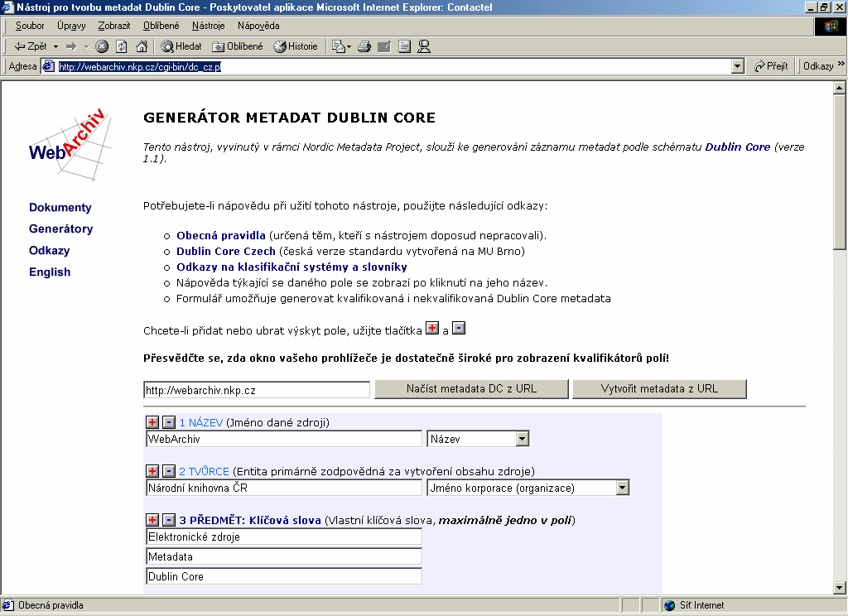Screen dimensions: 848x616
Task: Click the Windows flag throbber icon
Action: (831, 26)
